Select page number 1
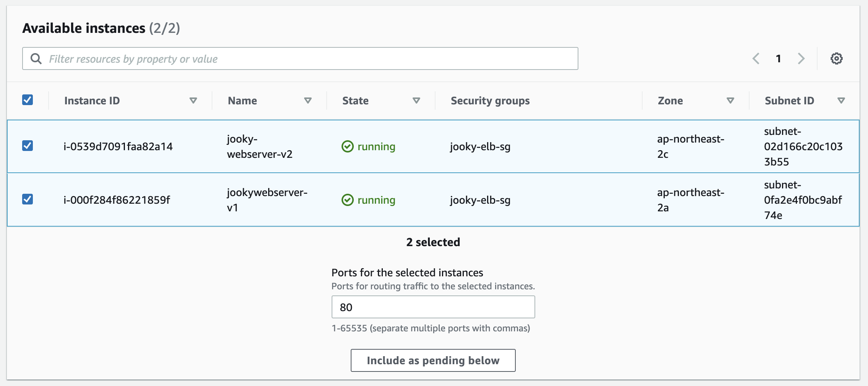 click(778, 58)
